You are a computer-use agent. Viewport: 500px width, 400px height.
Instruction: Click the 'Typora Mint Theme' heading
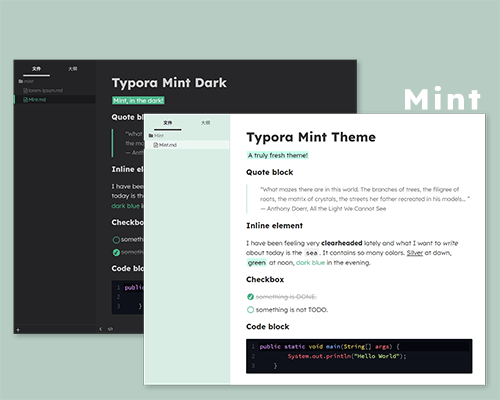coord(311,137)
